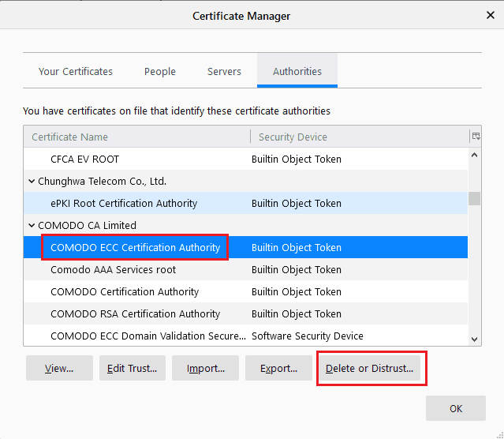Select COMODO ECC Certification Authority row
Image resolution: width=504 pixels, height=439 pixels.
[245, 247]
